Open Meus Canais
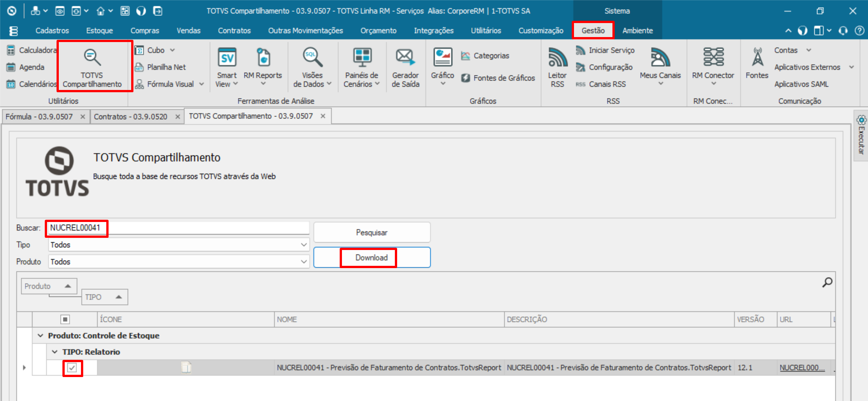 click(x=660, y=67)
